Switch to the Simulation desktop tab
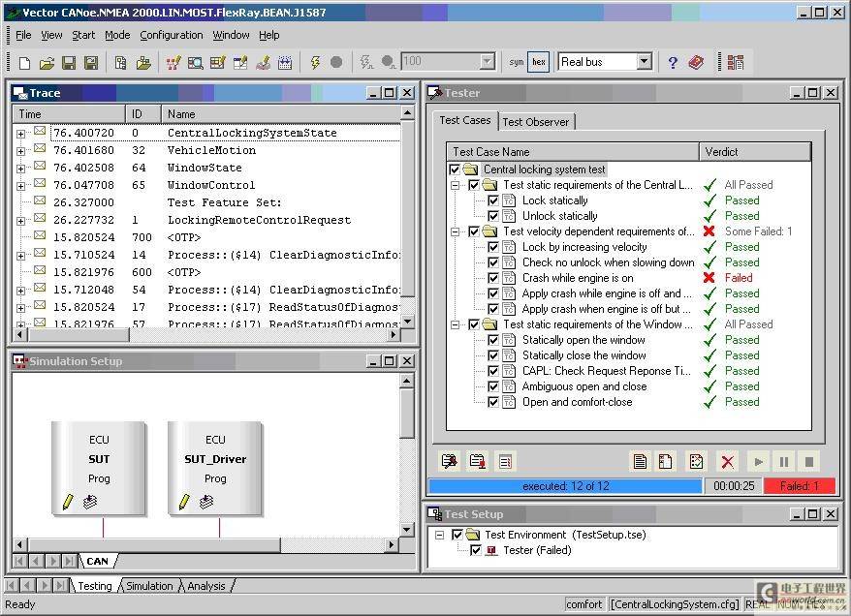The image size is (851, 616). point(149,586)
